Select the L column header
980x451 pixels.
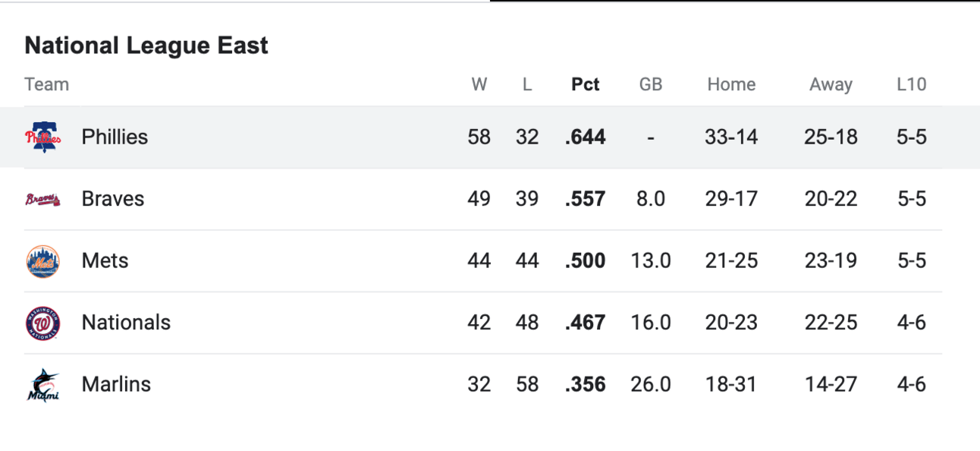click(x=527, y=84)
